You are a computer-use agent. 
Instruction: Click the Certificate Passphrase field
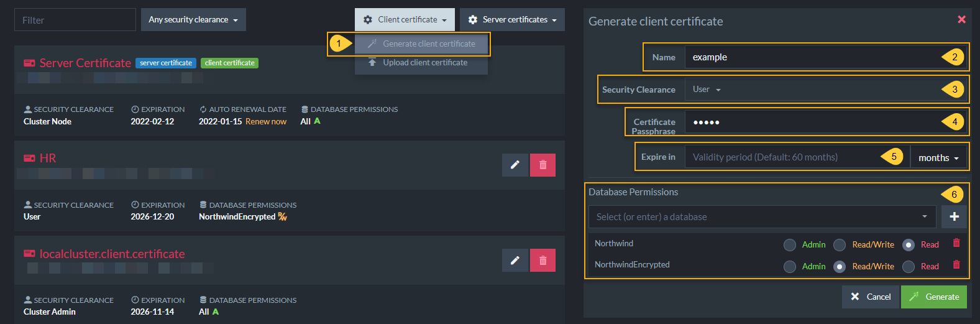825,122
